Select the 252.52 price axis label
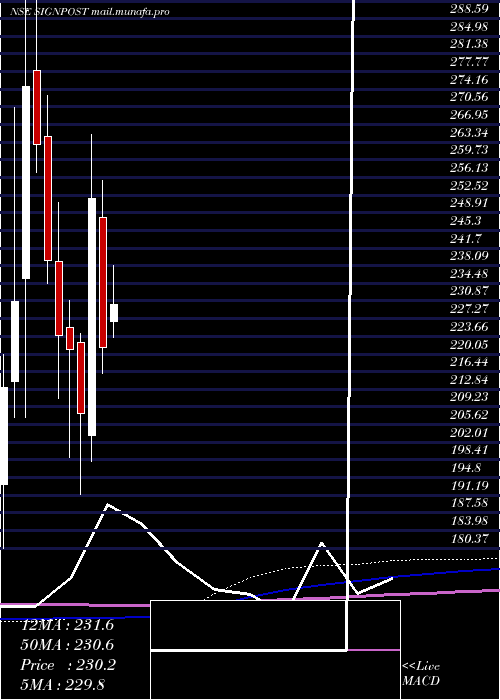 [469, 185]
